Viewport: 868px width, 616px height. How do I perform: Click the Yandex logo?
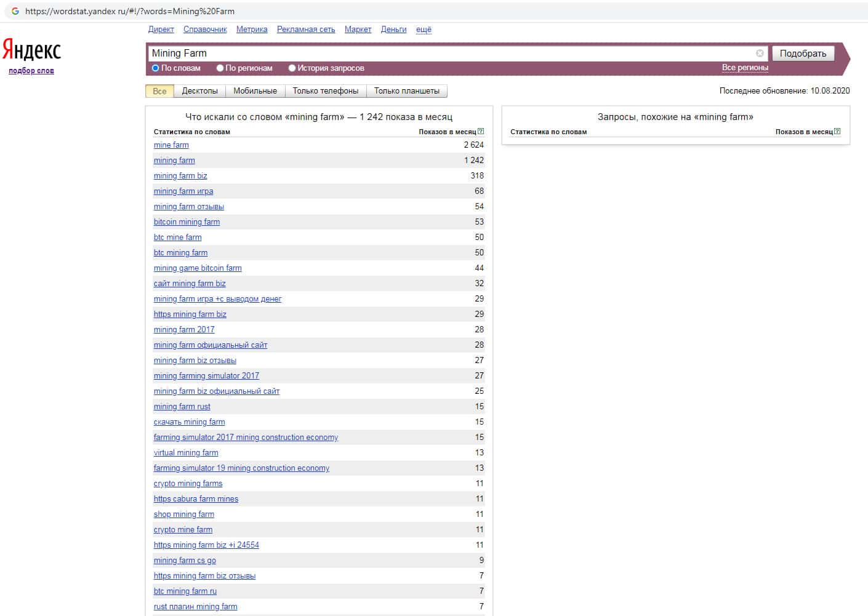tap(32, 50)
